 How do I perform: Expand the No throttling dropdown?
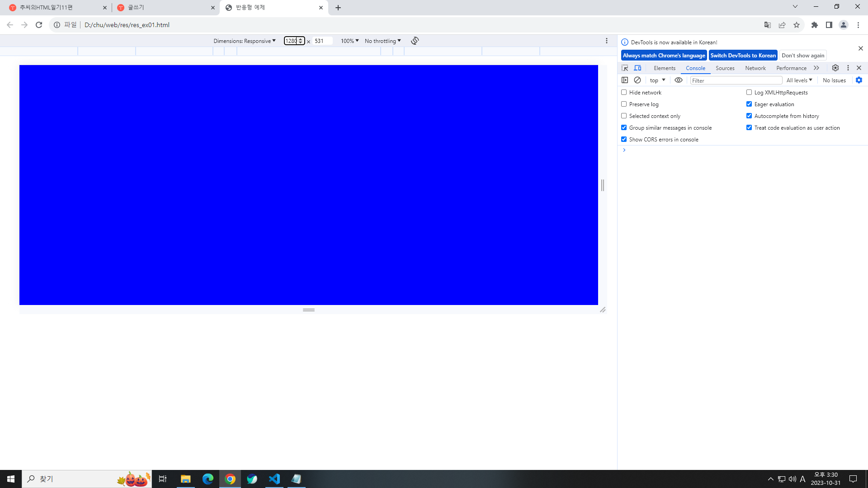click(x=382, y=41)
